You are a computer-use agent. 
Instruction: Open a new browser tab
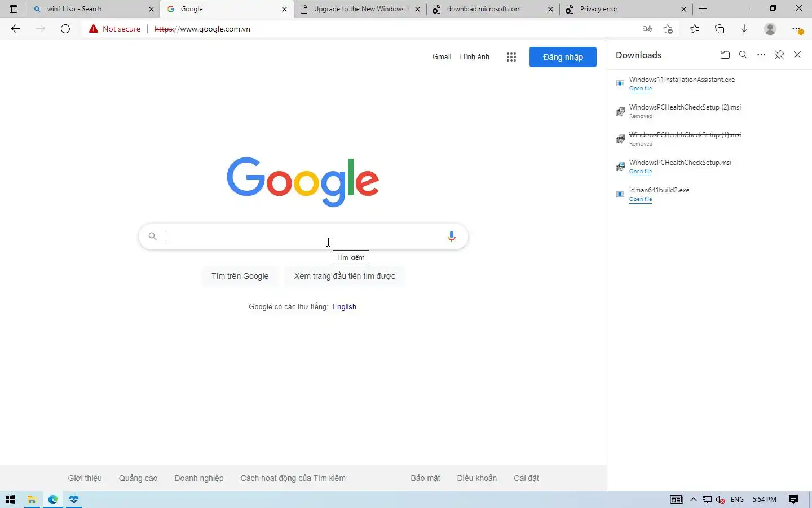pyautogui.click(x=703, y=9)
